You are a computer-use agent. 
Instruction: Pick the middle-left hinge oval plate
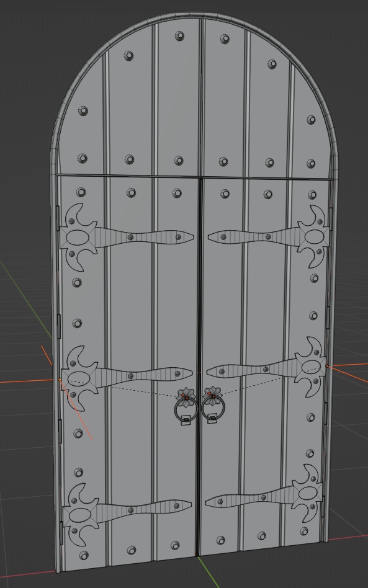80,380
